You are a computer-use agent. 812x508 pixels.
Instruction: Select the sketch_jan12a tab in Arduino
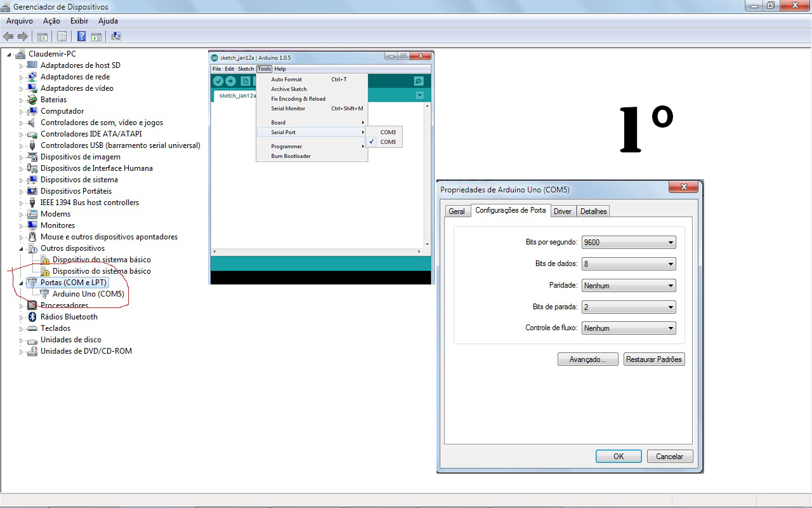(x=234, y=95)
